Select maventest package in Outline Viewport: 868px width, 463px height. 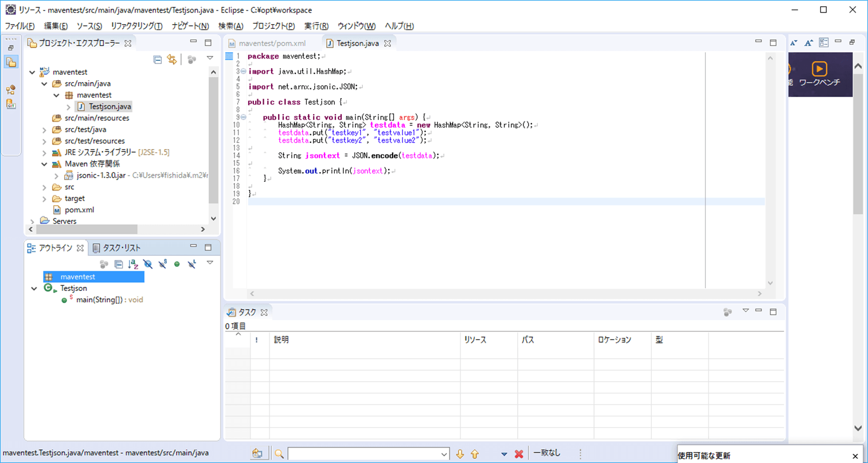[93, 277]
